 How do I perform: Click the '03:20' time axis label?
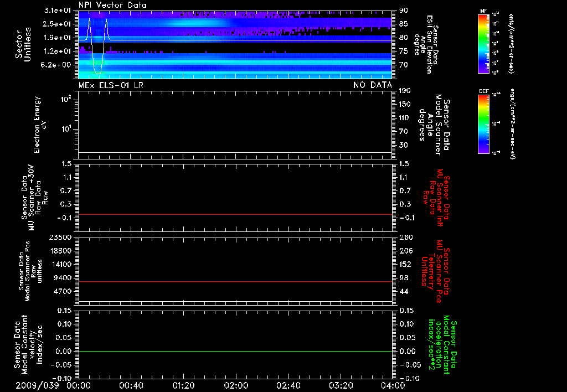tap(341, 385)
